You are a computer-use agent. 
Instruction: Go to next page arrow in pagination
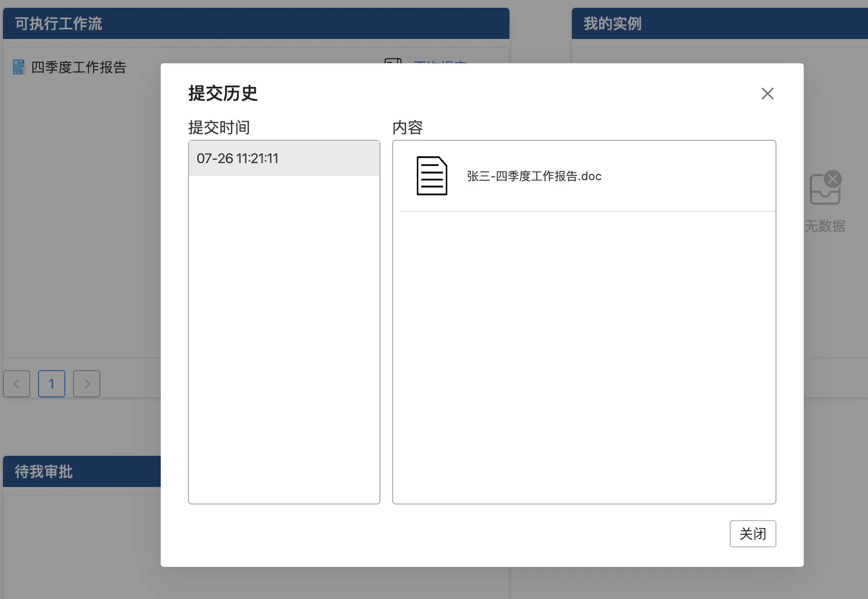(87, 384)
